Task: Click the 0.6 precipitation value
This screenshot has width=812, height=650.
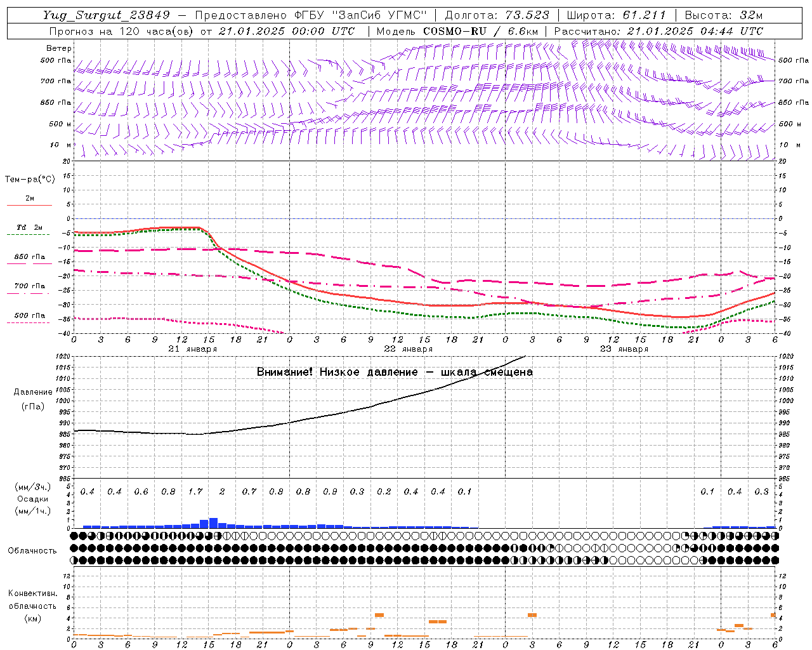Action: [x=141, y=491]
